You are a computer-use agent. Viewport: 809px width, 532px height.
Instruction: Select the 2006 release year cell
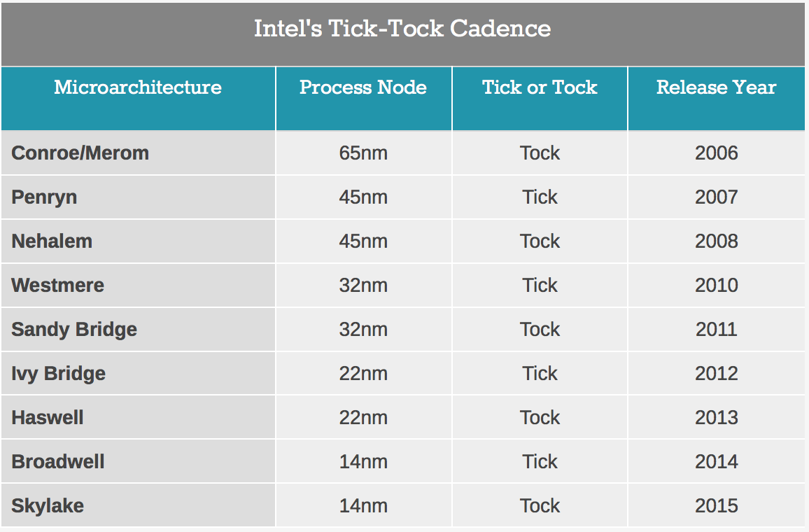[x=716, y=153]
